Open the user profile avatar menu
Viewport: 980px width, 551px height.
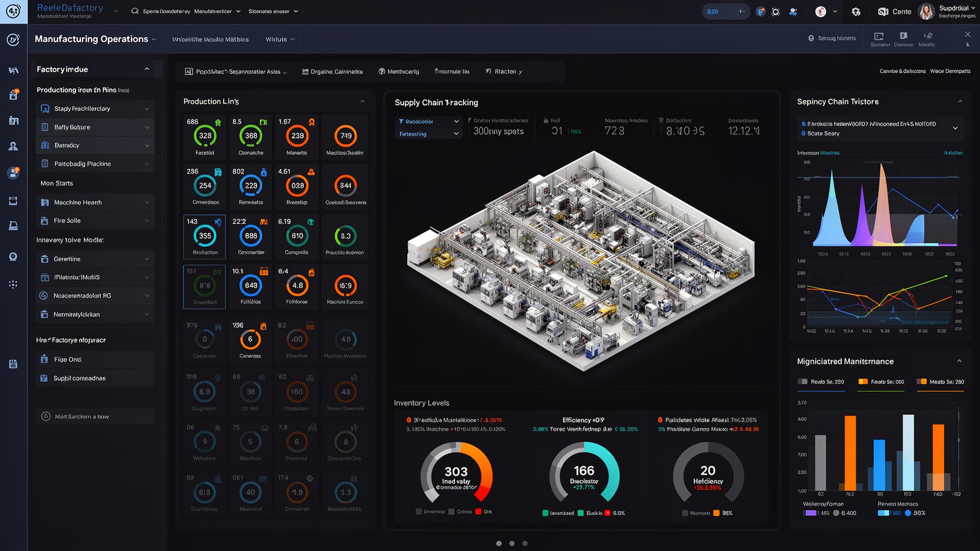coord(926,11)
